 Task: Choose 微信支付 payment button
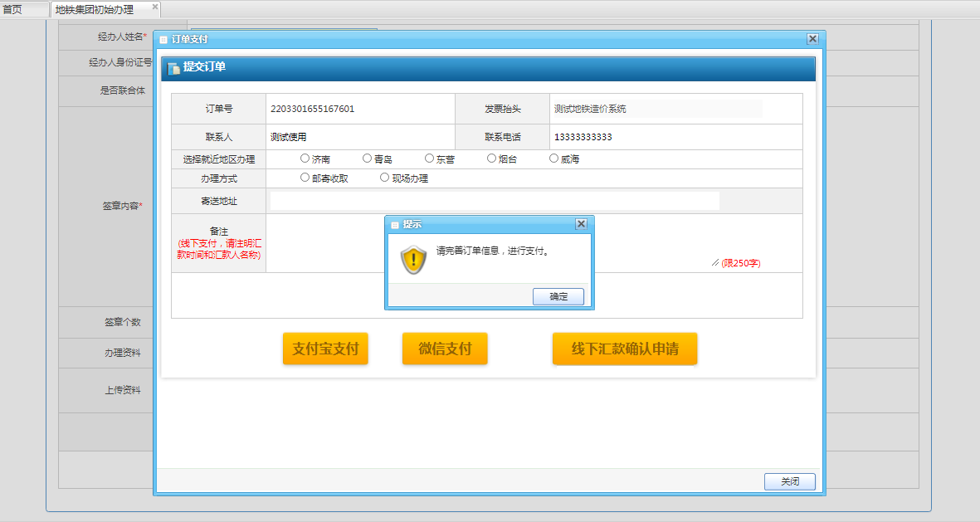(x=445, y=349)
